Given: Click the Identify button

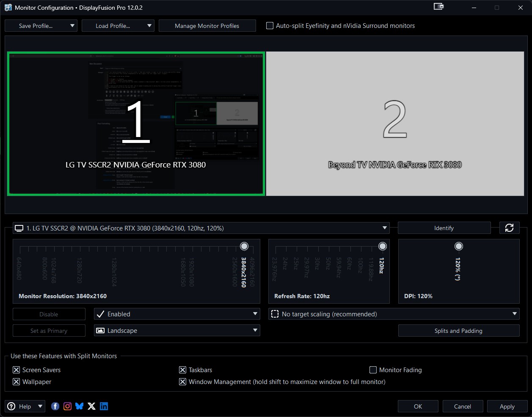Looking at the screenshot, I should click(444, 228).
